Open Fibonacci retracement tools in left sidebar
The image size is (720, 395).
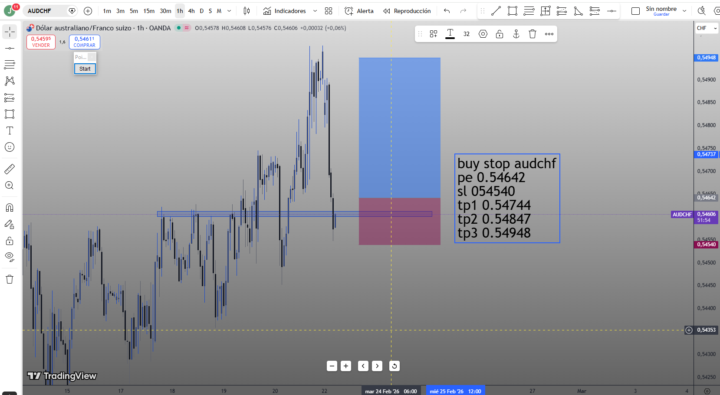(10, 65)
